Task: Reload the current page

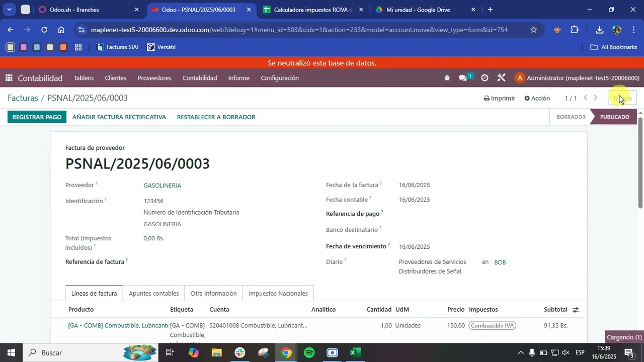Action: click(44, 30)
